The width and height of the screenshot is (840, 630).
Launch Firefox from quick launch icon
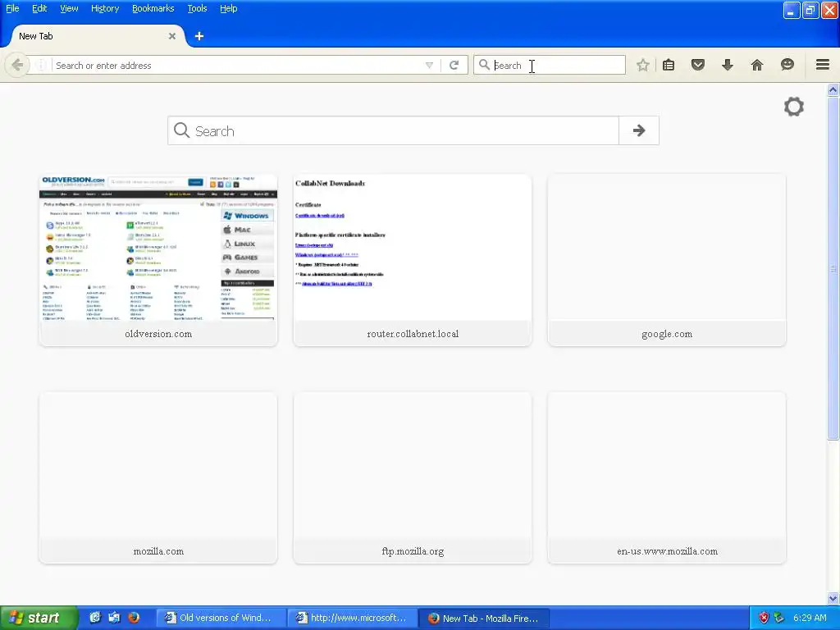pos(134,618)
